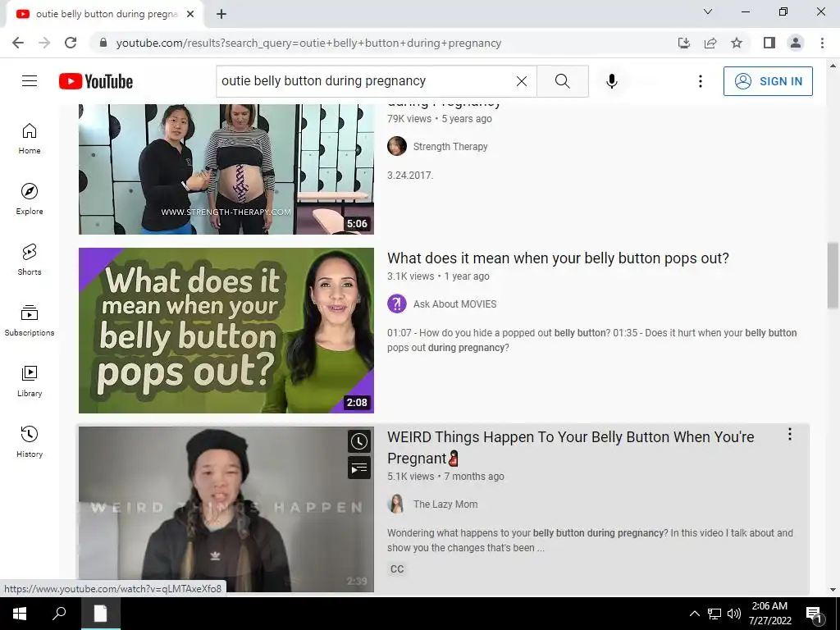
Task: Open the Chrome profile avatar
Action: pos(796,43)
